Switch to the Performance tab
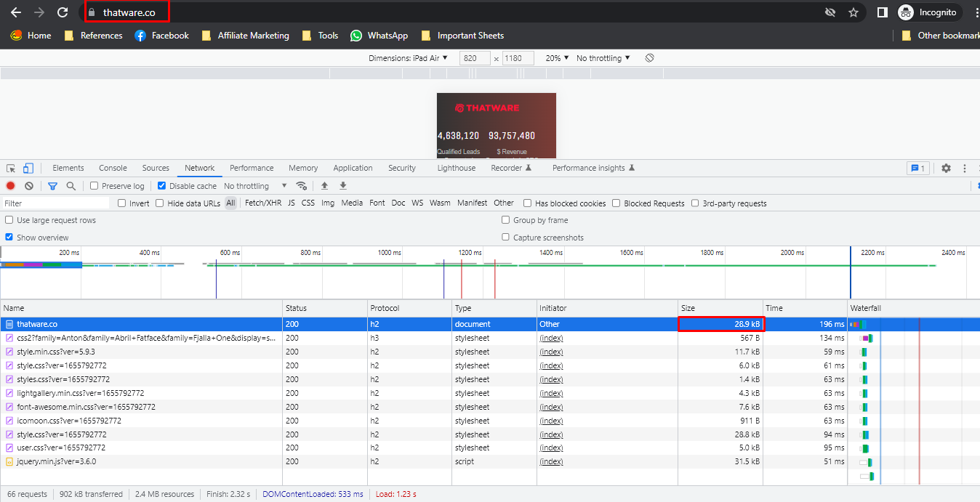 252,168
